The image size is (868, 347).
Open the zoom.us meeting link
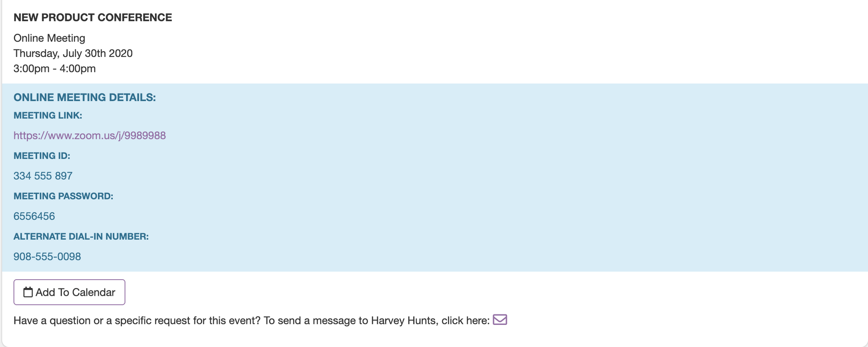(x=89, y=135)
